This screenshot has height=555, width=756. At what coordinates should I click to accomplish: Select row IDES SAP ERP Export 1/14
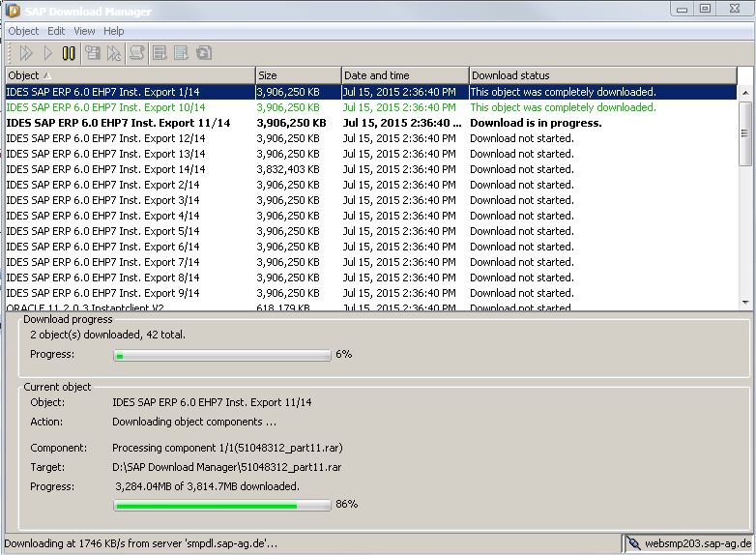click(371, 92)
